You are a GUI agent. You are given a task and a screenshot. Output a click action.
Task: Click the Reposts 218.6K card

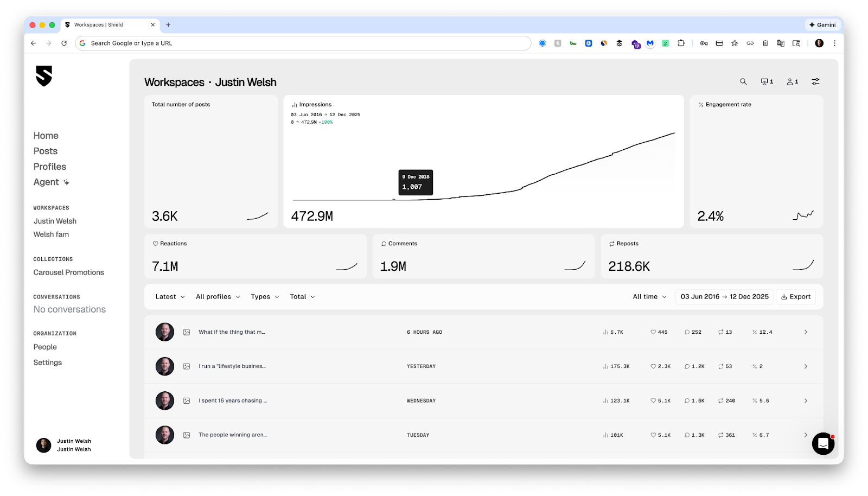click(712, 256)
